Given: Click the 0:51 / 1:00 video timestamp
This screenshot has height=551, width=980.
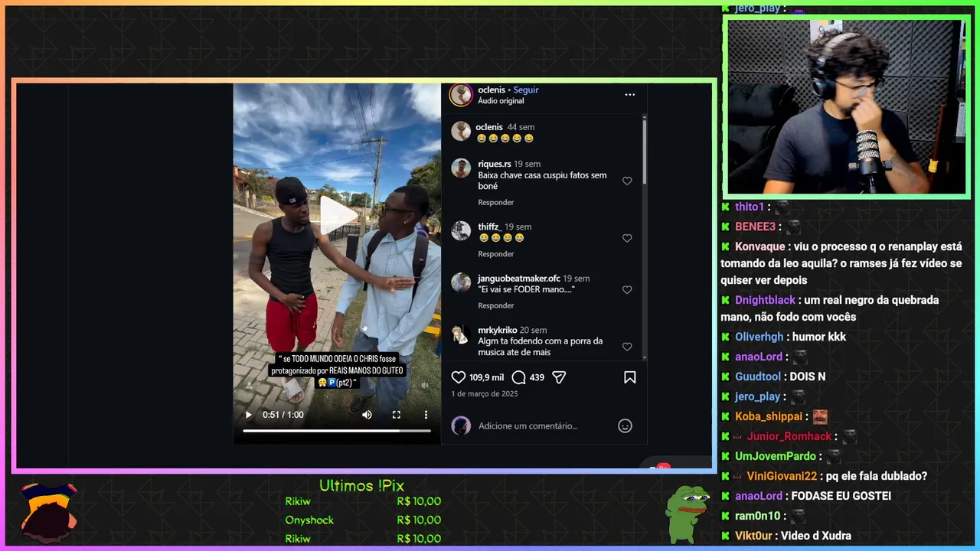Looking at the screenshot, I should [283, 415].
